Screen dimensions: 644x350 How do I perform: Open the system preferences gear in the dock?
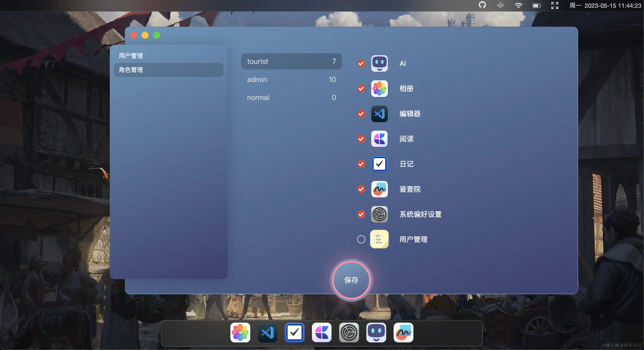pyautogui.click(x=349, y=332)
